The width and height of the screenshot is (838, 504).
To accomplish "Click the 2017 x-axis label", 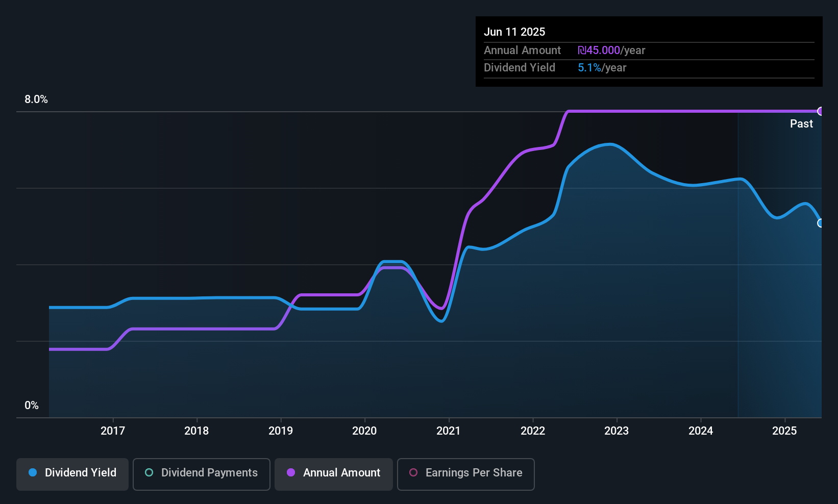I will pyautogui.click(x=113, y=431).
